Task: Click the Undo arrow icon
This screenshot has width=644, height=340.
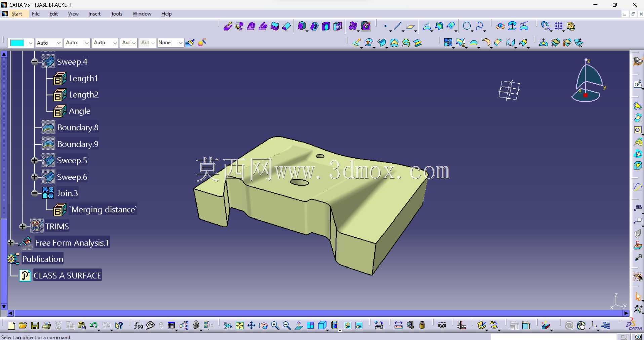Action: [93, 325]
